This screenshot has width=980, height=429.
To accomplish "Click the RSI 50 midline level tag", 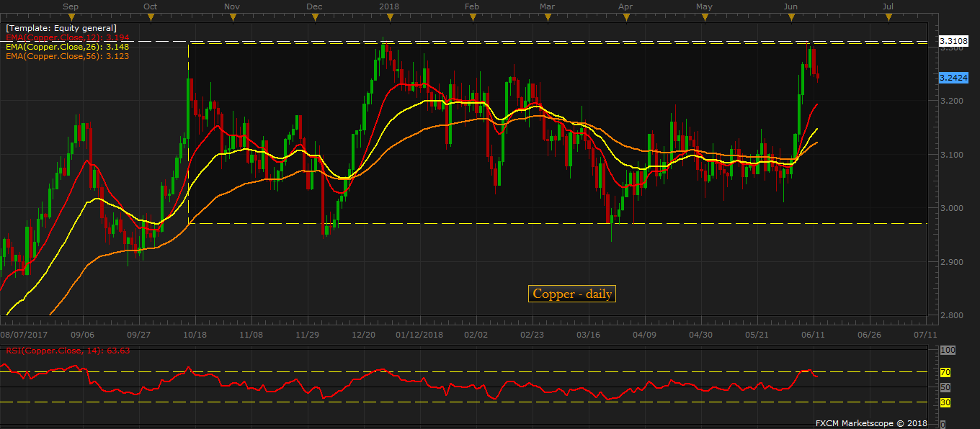I will click(x=945, y=387).
